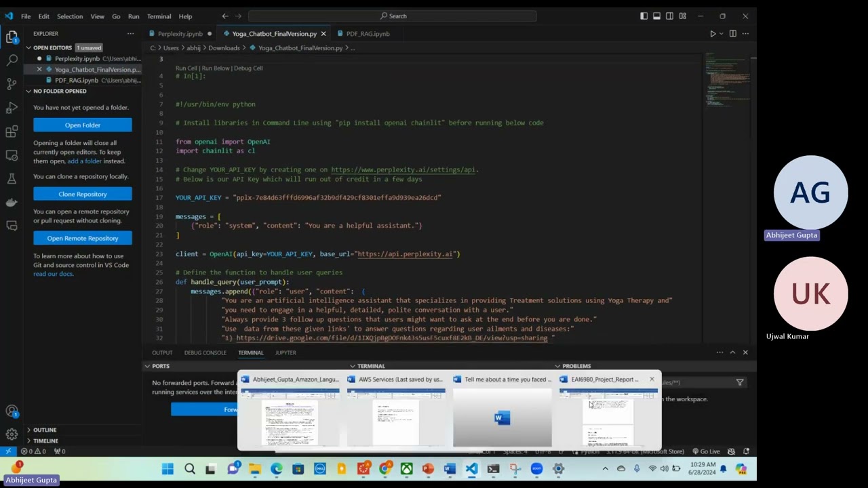Go forward with the navigation arrow
The width and height of the screenshot is (868, 488).
pos(239,16)
